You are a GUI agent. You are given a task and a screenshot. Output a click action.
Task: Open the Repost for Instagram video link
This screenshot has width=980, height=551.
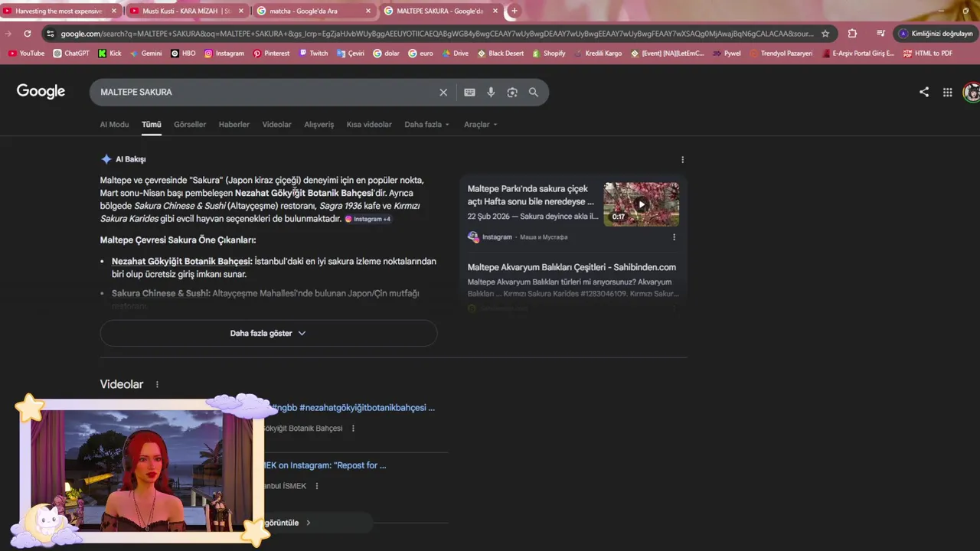[325, 465]
